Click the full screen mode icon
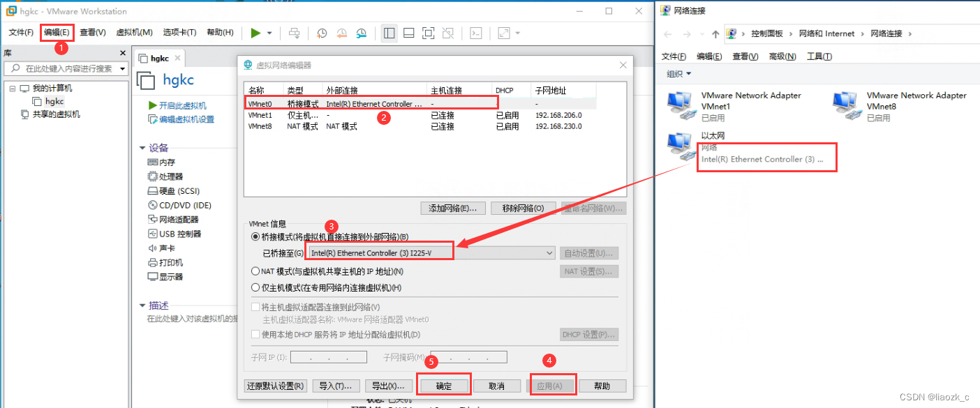Image resolution: width=980 pixels, height=408 pixels. pyautogui.click(x=429, y=33)
